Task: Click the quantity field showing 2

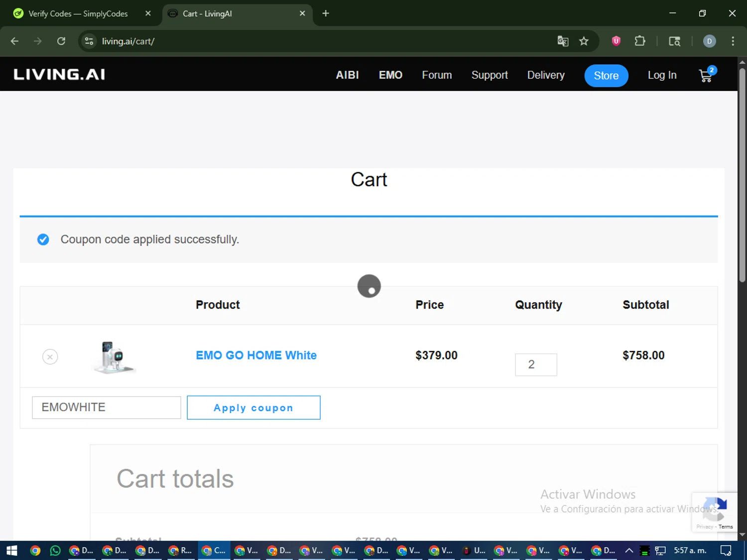Action: pyautogui.click(x=536, y=365)
